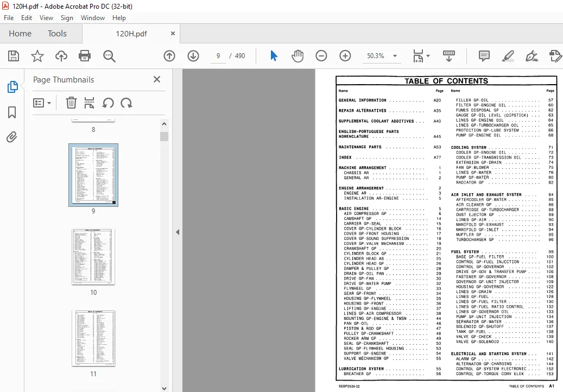The image size is (563, 392).
Task: Click 'ELECTRICAL AND STARTING SYSTEM' entry
Action: 489,354
